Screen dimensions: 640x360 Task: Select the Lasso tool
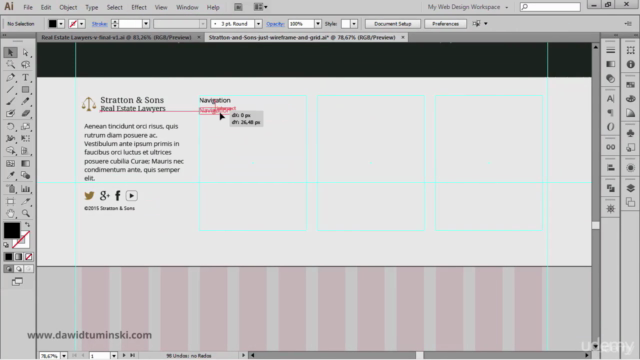click(x=26, y=64)
